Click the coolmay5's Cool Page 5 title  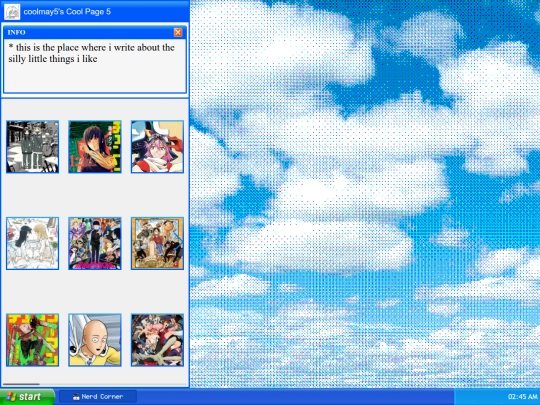pyautogui.click(x=67, y=12)
